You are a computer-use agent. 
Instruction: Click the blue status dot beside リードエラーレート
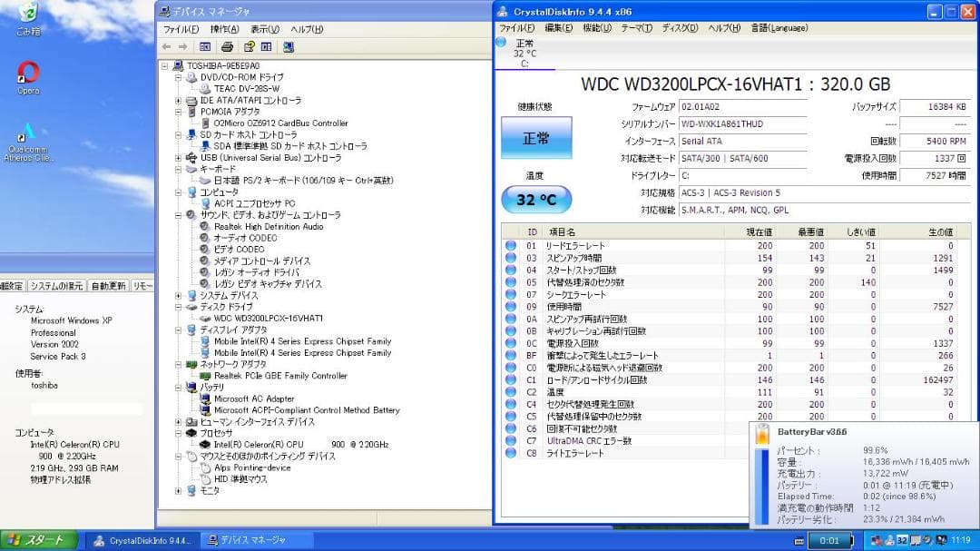(x=508, y=246)
